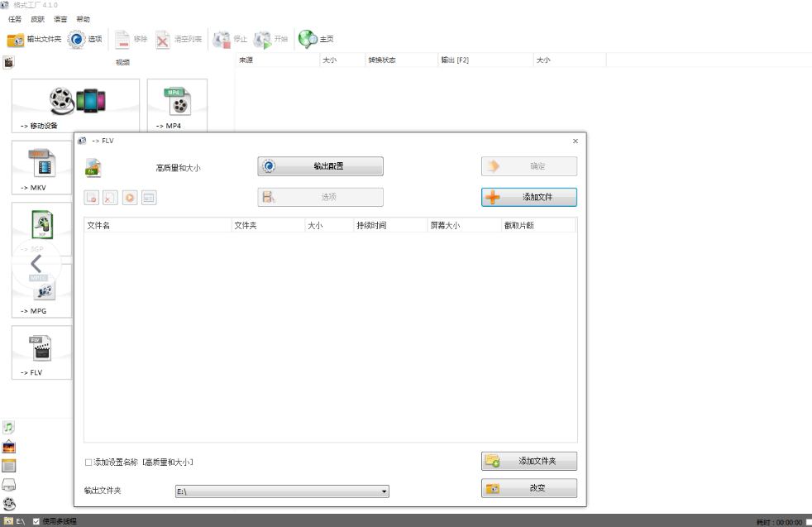
Task: Toggle the 使用多线程 checkbox in status bar
Action: pyautogui.click(x=36, y=521)
